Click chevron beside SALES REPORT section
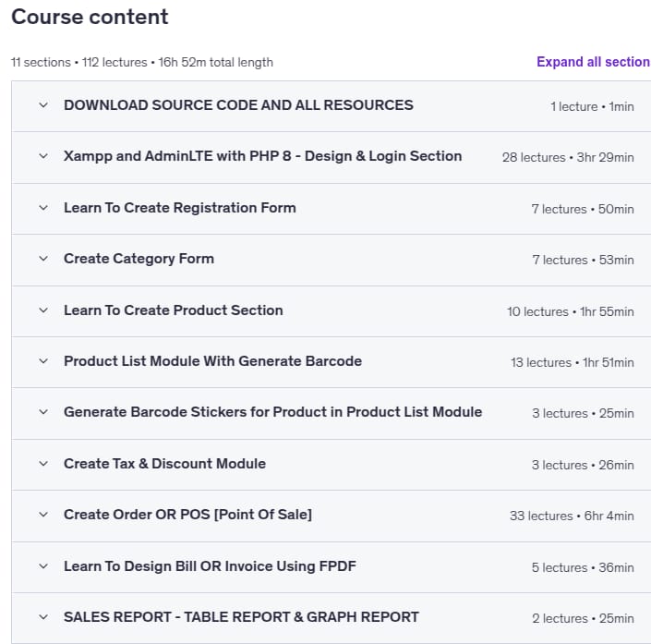 pos(43,617)
